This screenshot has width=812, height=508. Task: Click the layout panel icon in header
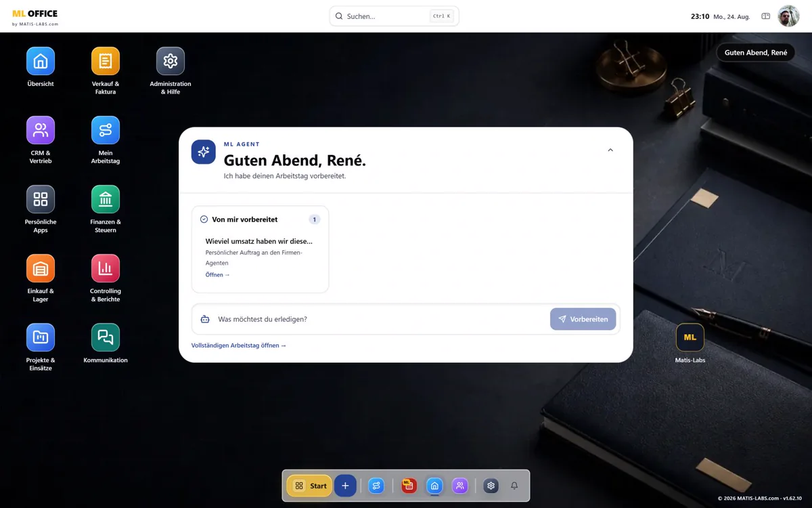766,16
